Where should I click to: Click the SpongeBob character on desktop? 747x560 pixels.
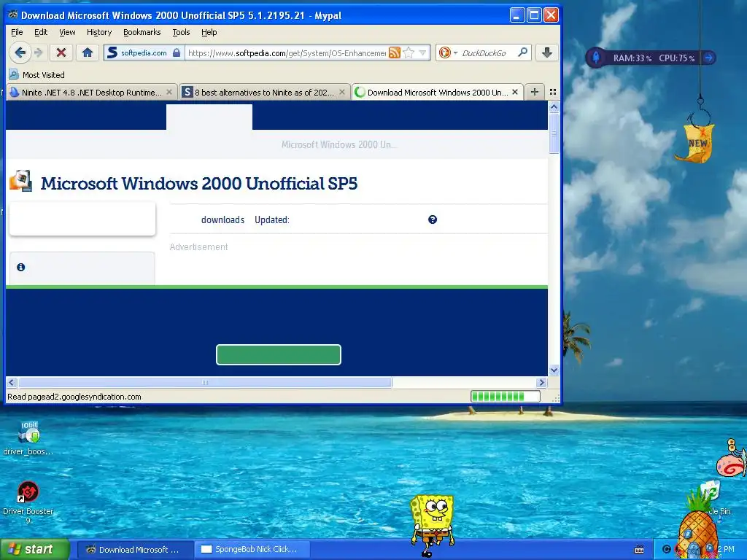[x=432, y=525]
